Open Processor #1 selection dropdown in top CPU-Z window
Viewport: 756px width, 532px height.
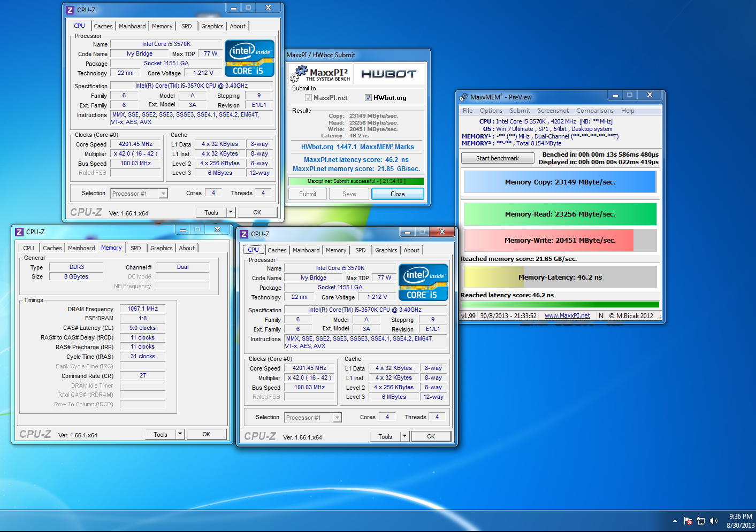point(139,194)
